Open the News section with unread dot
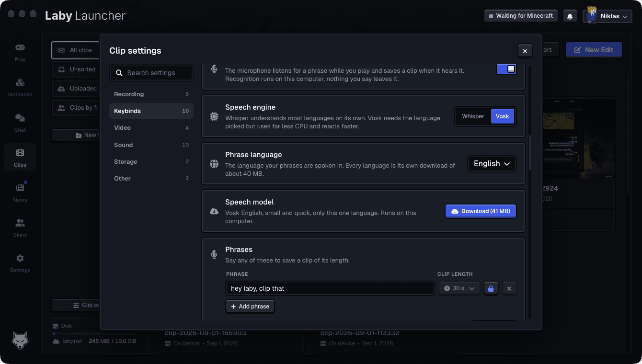 click(x=20, y=193)
